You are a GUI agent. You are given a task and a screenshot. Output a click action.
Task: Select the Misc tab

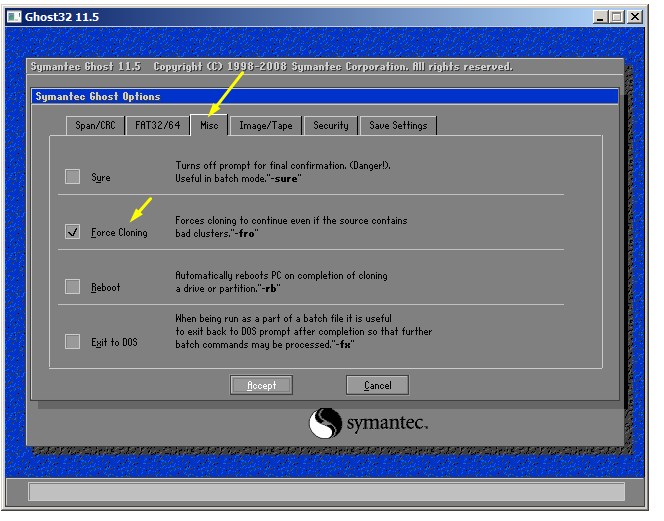pos(209,125)
